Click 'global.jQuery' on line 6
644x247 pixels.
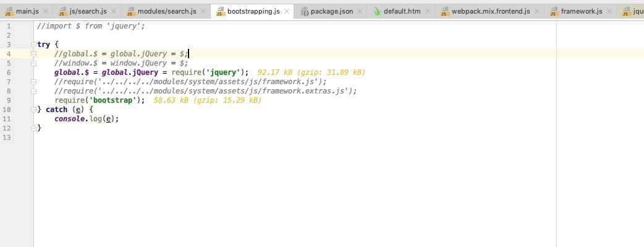pyautogui.click(x=130, y=72)
